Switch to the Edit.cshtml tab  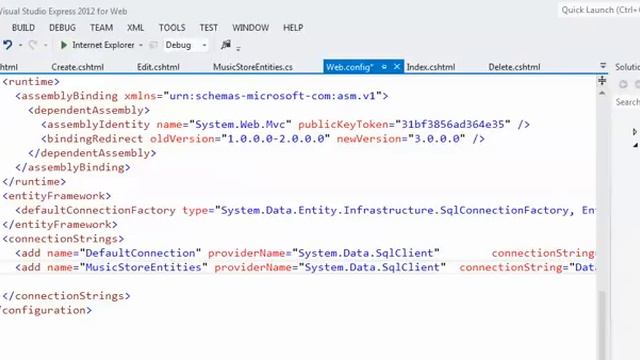pos(158,67)
